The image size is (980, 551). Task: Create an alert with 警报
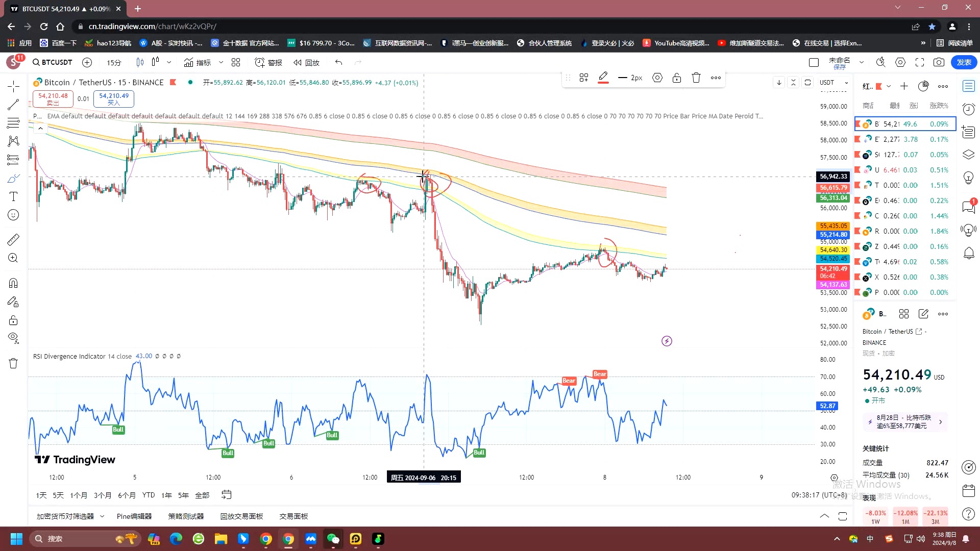(268, 62)
